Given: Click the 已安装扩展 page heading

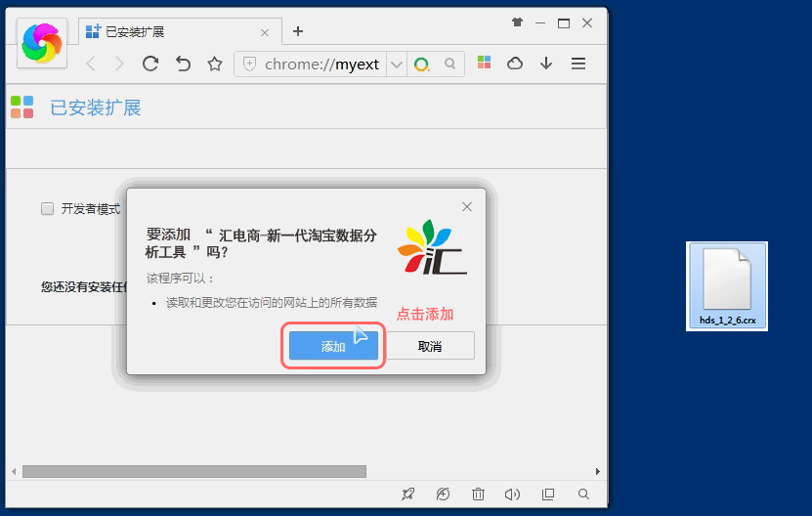Looking at the screenshot, I should [96, 107].
